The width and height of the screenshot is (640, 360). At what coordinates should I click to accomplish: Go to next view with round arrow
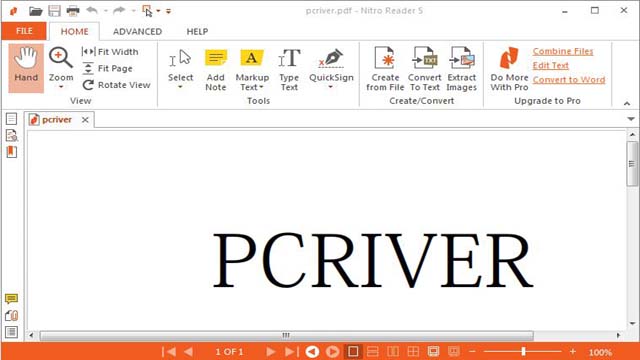(333, 351)
